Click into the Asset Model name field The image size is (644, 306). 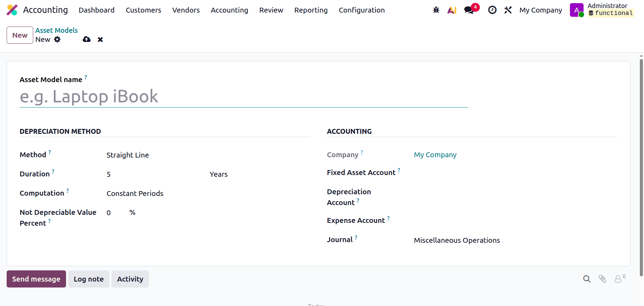pos(244,96)
